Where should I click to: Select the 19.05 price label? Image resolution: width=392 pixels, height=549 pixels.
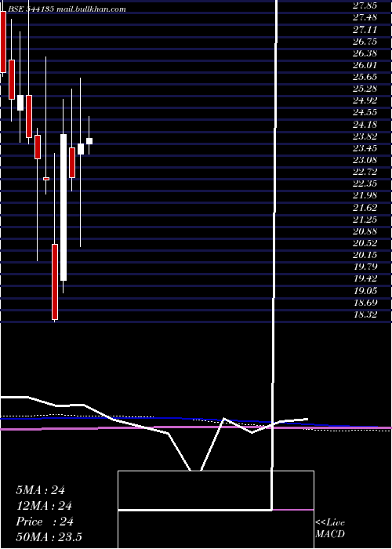tap(365, 291)
